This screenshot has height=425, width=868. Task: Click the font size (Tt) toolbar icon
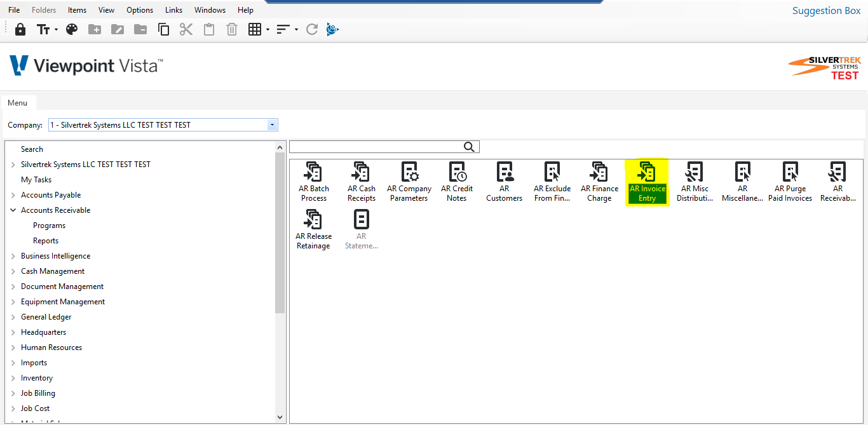[x=43, y=29]
